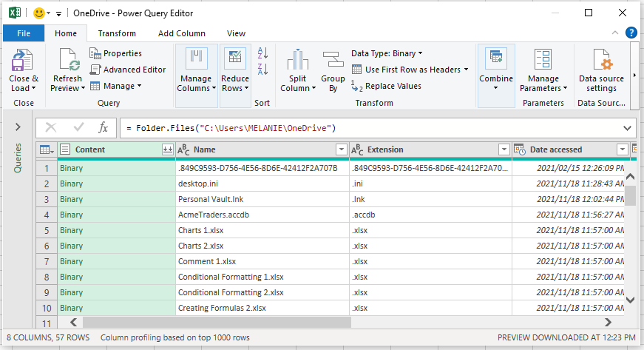Click the Group By icon
This screenshot has height=350, width=644.
coord(333,60)
